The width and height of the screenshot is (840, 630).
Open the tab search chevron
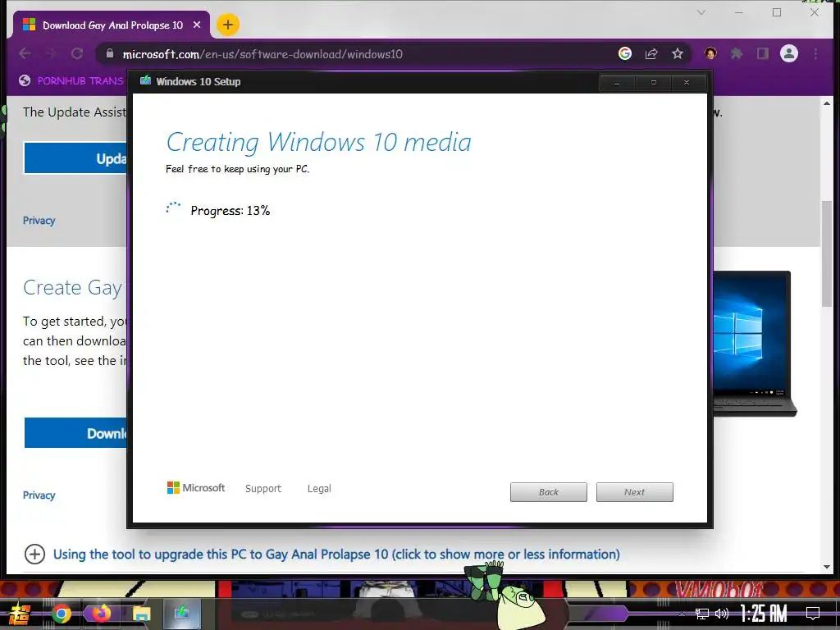(701, 12)
